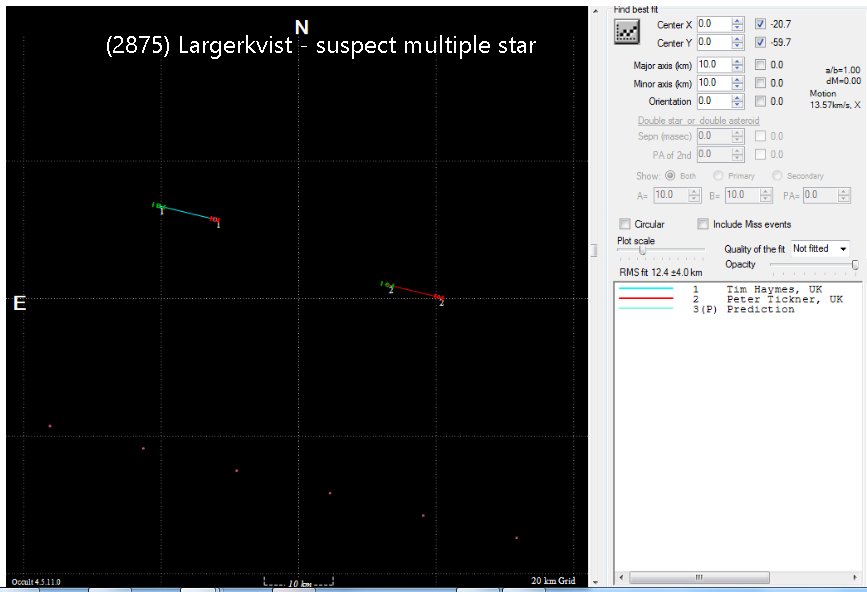Tick the Include Miss events checkbox
Screen dimensions: 867x592
(x=703, y=224)
